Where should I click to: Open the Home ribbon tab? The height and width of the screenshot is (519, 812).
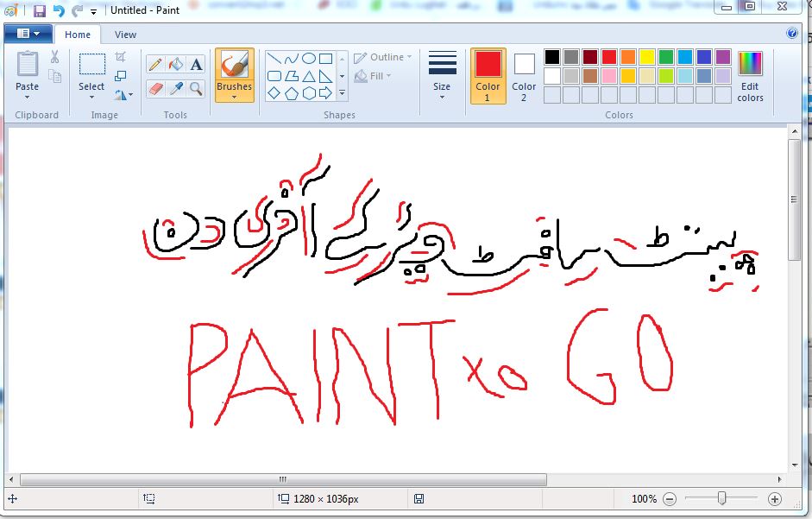pyautogui.click(x=78, y=35)
